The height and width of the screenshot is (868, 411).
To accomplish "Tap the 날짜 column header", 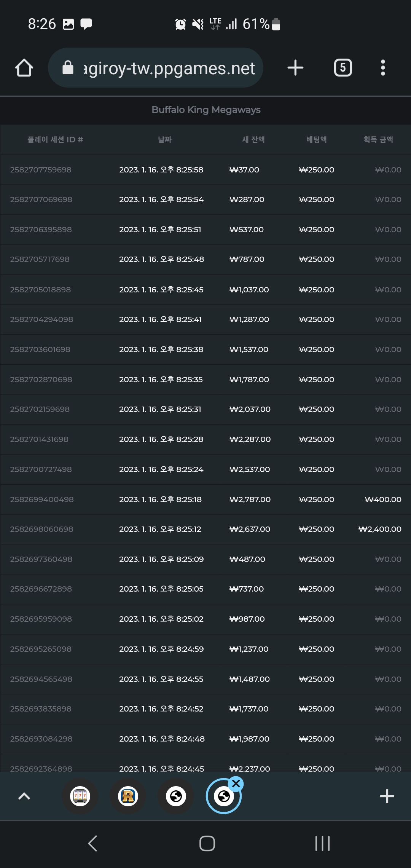I will (165, 140).
